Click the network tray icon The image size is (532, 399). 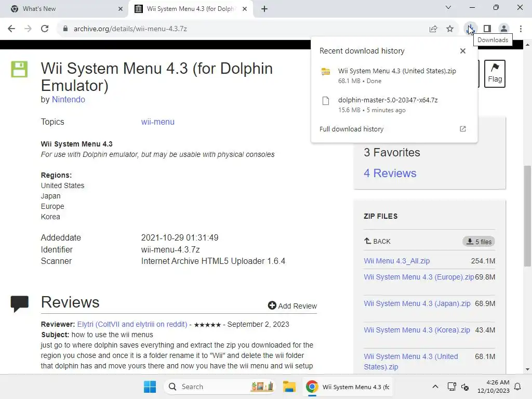pyautogui.click(x=451, y=387)
